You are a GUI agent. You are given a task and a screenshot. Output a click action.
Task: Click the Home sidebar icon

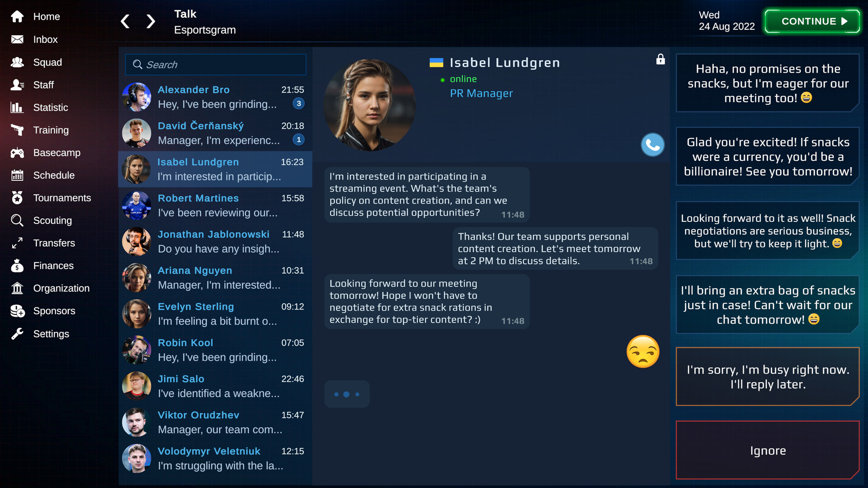[17, 16]
